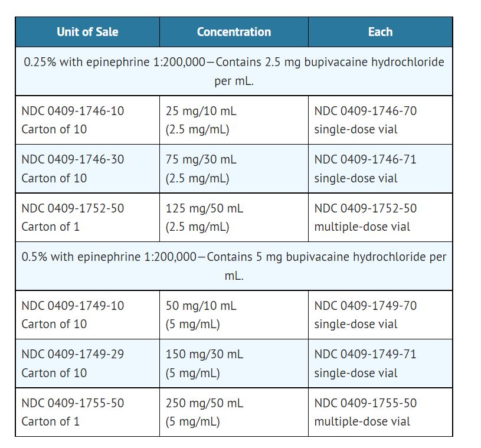The width and height of the screenshot is (481, 448).
Task: Click the 250 mg/50 mL concentration cell
Action: (234, 412)
